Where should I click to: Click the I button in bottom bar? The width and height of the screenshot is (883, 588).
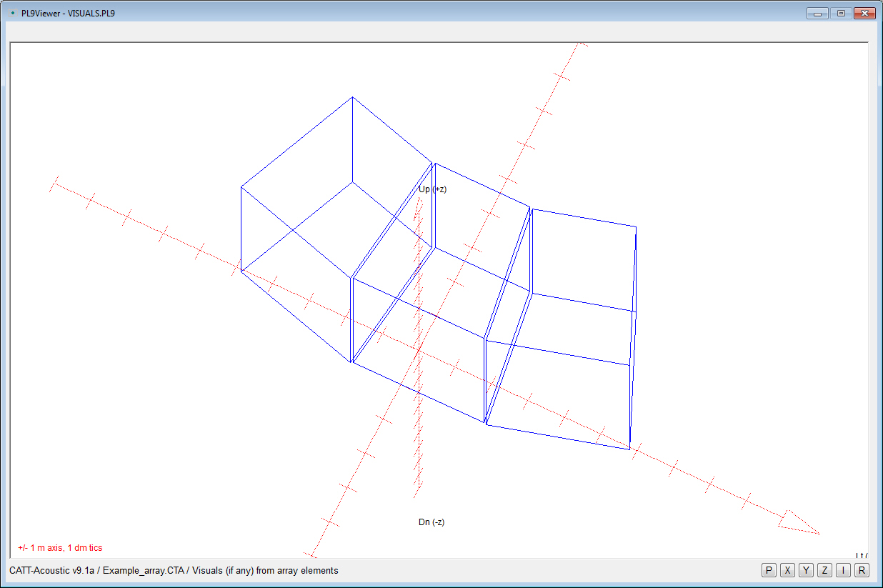click(843, 570)
